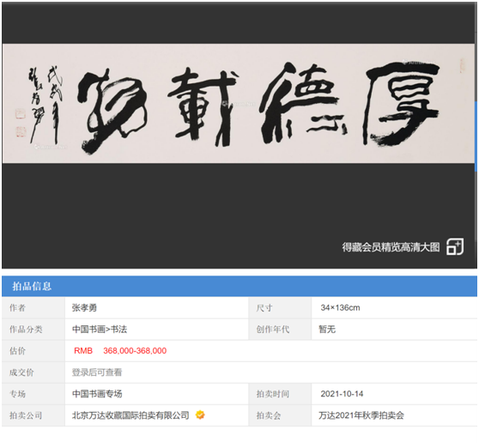479x448 pixels.
Task: Click the 作者 label cell
Action: pos(33,308)
